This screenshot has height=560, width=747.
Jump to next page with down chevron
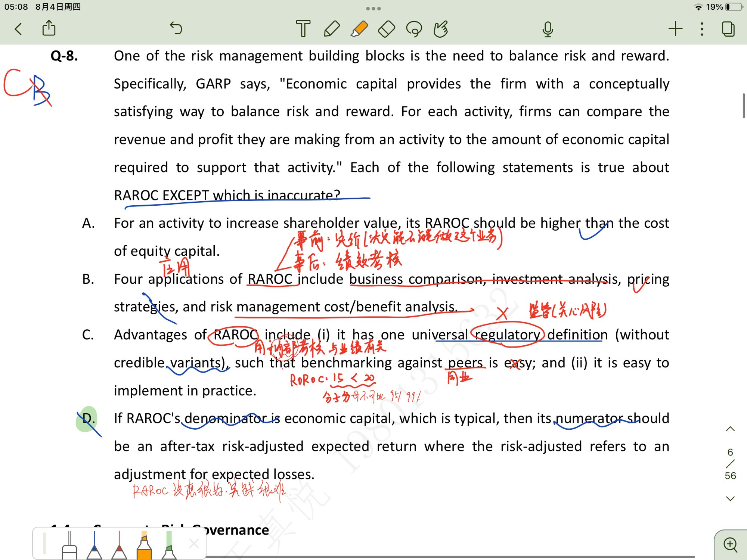(x=730, y=499)
